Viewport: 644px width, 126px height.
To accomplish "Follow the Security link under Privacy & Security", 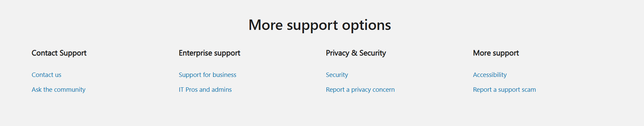I will 337,75.
